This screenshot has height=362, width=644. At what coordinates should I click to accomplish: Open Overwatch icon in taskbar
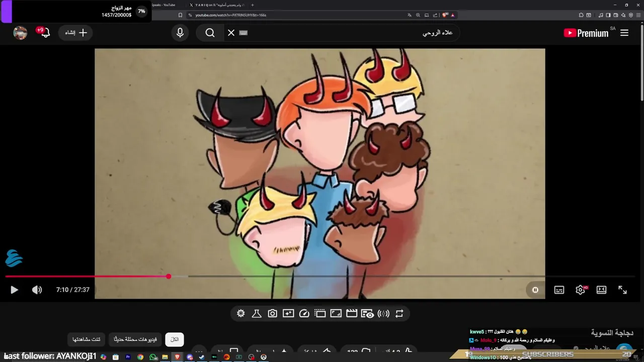point(264,357)
